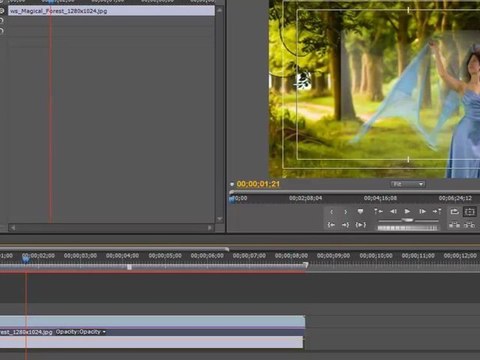Viewport: 480px width, 360px height.
Task: Click 00;00;05;00 on timeline ruler
Action: (x=165, y=256)
